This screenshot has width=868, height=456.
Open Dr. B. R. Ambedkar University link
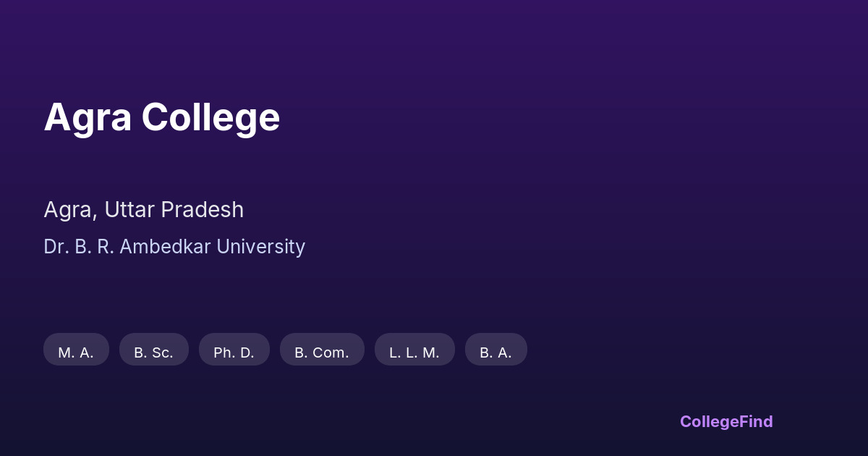click(x=174, y=247)
